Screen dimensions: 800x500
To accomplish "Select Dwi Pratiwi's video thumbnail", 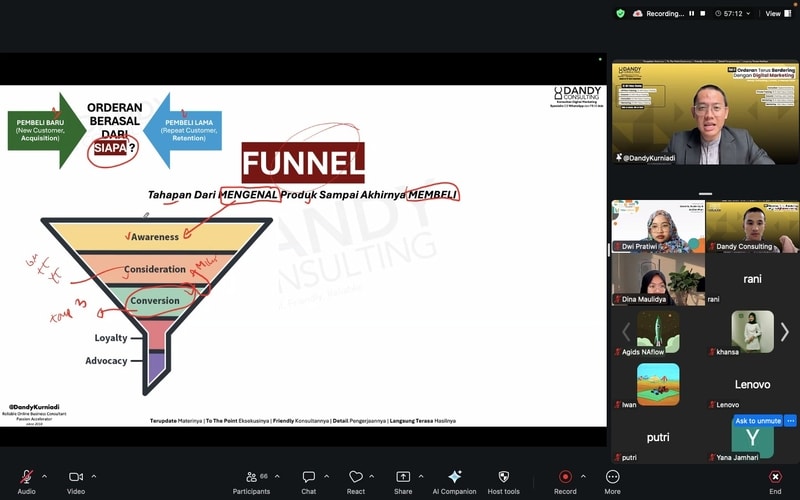I will [x=658, y=226].
